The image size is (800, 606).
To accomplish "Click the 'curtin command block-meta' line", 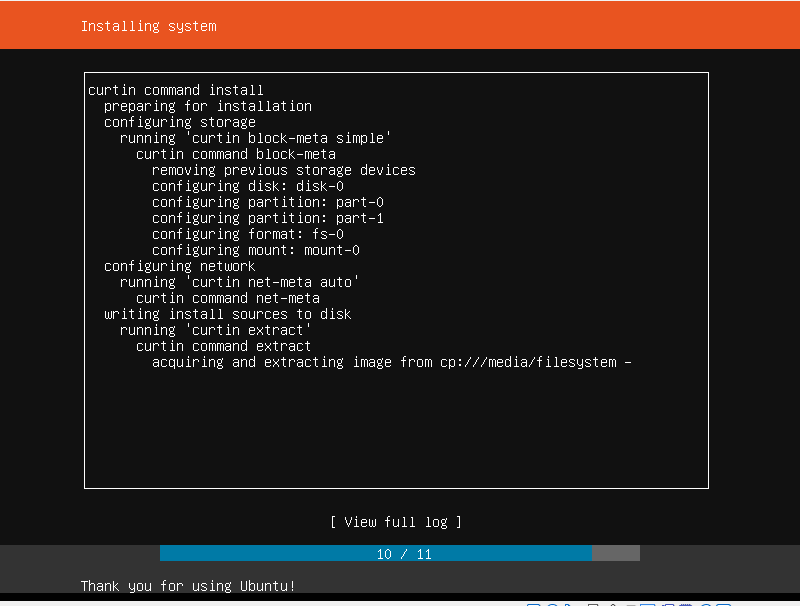I will 236,154.
